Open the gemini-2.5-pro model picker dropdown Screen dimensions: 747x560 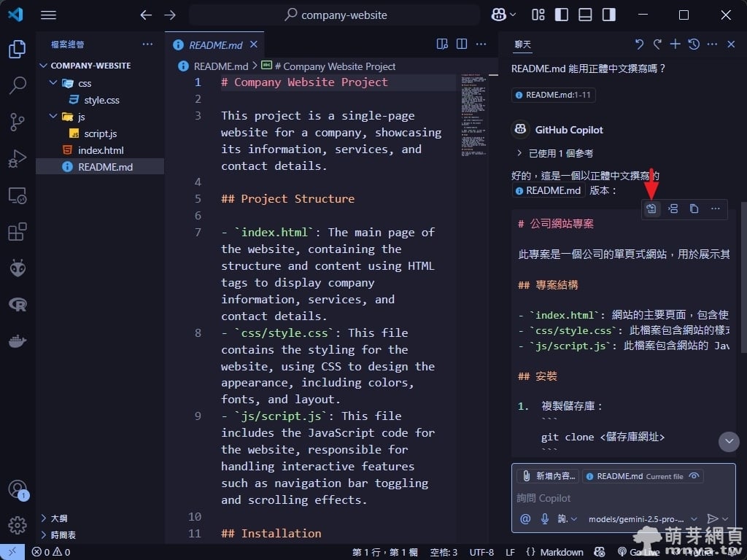tap(642, 519)
